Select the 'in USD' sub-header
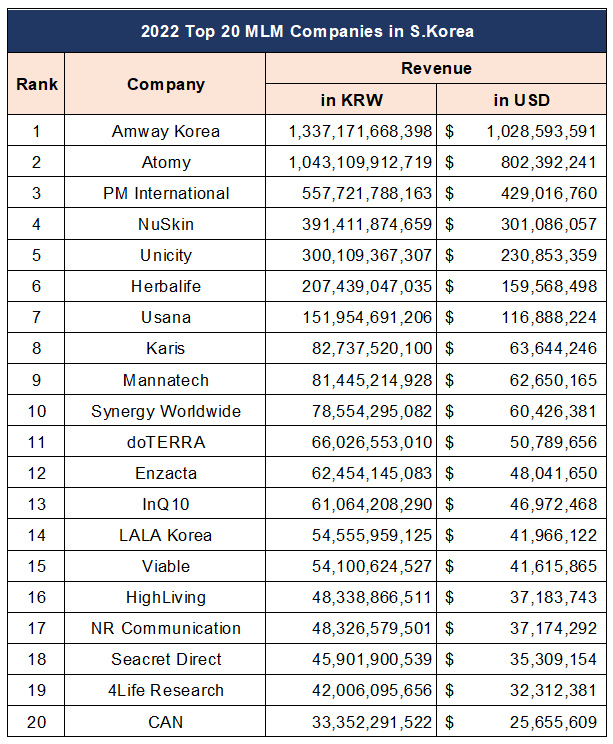The image size is (613, 744). point(521,100)
